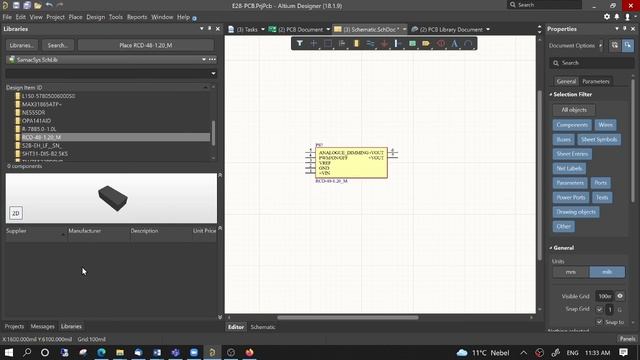The image size is (640, 360).
Task: Click the Search... button in Libraries
Action: point(58,45)
